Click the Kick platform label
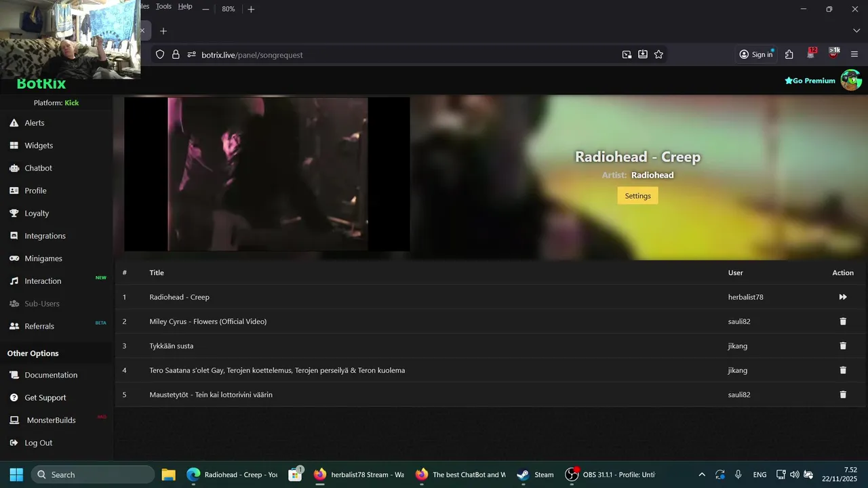868x488 pixels. 72,103
